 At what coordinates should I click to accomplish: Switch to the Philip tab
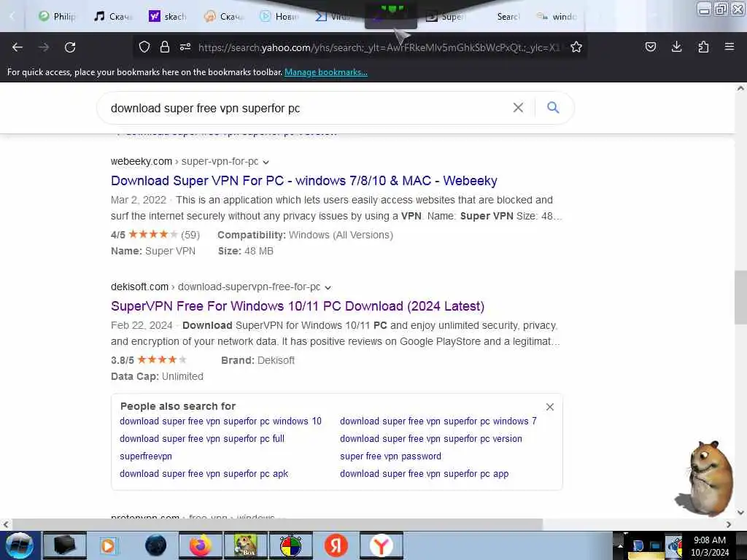(x=57, y=17)
